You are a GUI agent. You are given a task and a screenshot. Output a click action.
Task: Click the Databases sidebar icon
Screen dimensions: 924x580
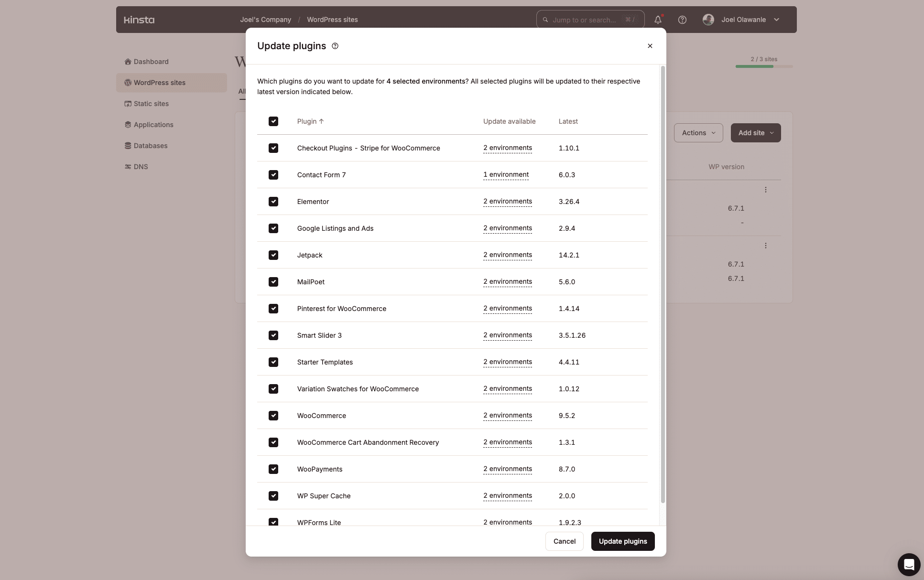tap(128, 146)
